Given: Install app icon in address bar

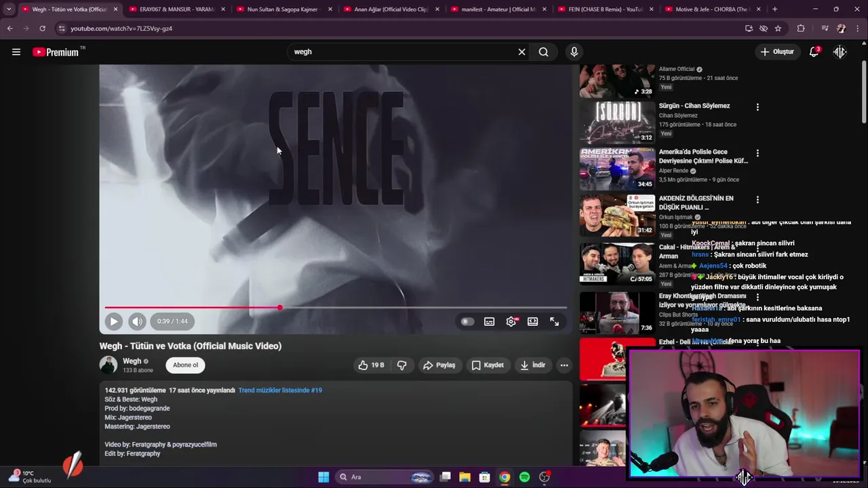Looking at the screenshot, I should click(x=749, y=28).
